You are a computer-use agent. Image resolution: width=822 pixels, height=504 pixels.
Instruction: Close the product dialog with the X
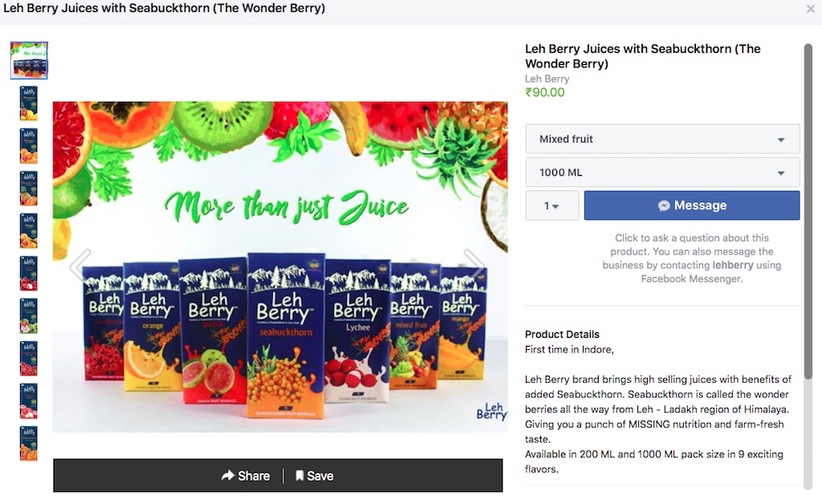tap(810, 9)
